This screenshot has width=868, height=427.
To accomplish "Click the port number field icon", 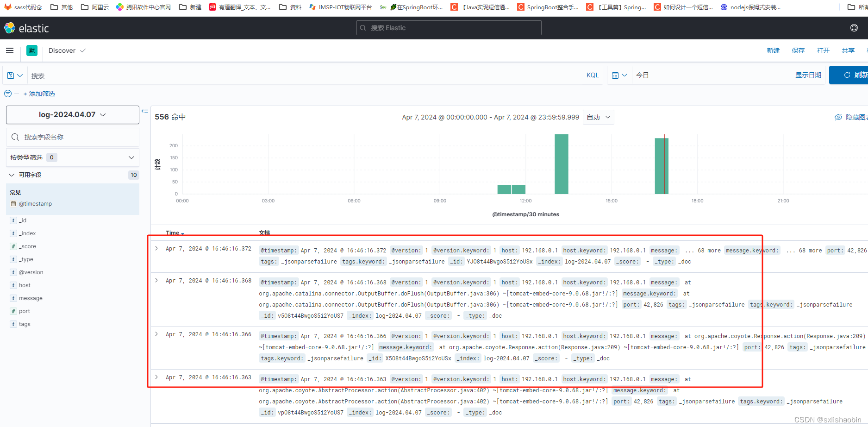I will (x=13, y=311).
